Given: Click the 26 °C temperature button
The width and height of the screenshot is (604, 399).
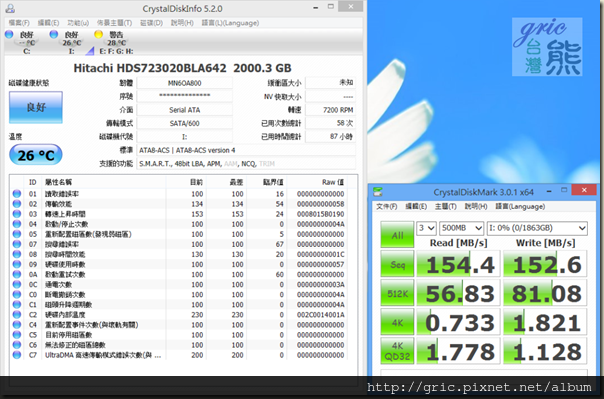Looking at the screenshot, I should (x=35, y=155).
